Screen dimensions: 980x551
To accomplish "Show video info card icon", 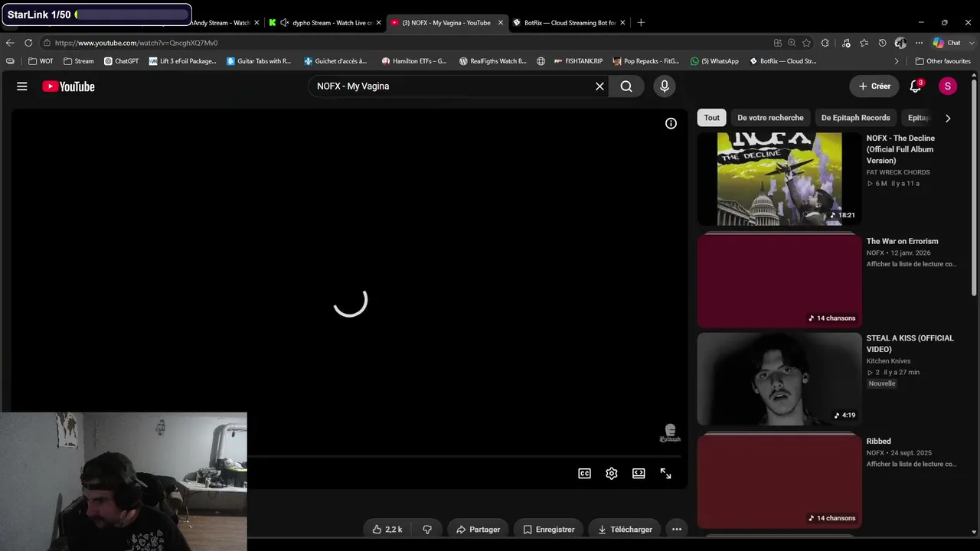I will point(671,123).
